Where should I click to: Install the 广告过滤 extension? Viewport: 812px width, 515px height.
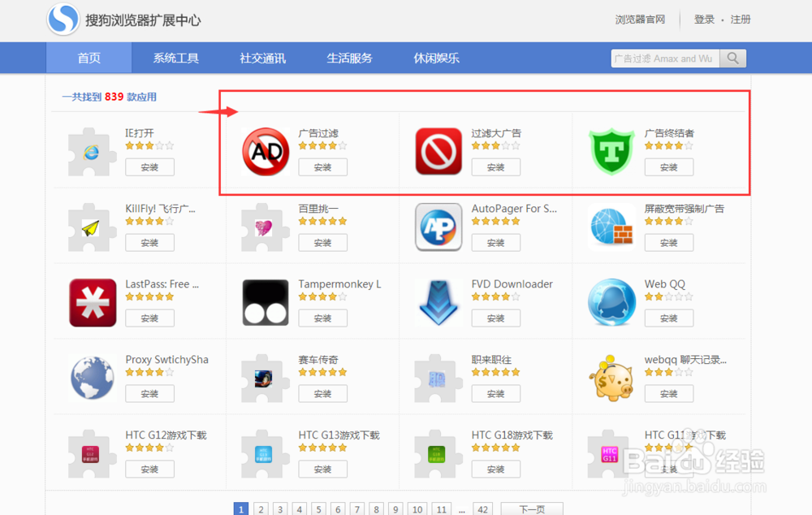pos(322,167)
